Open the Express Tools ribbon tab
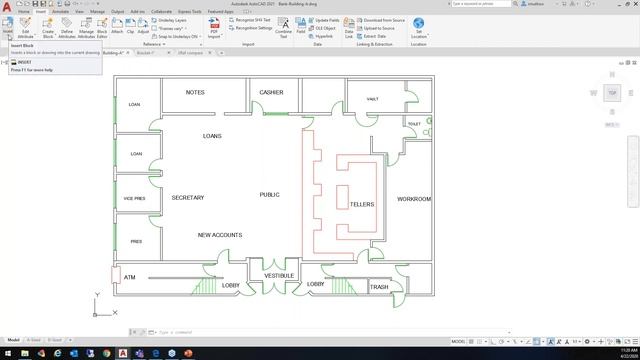640x360 pixels. [x=190, y=11]
